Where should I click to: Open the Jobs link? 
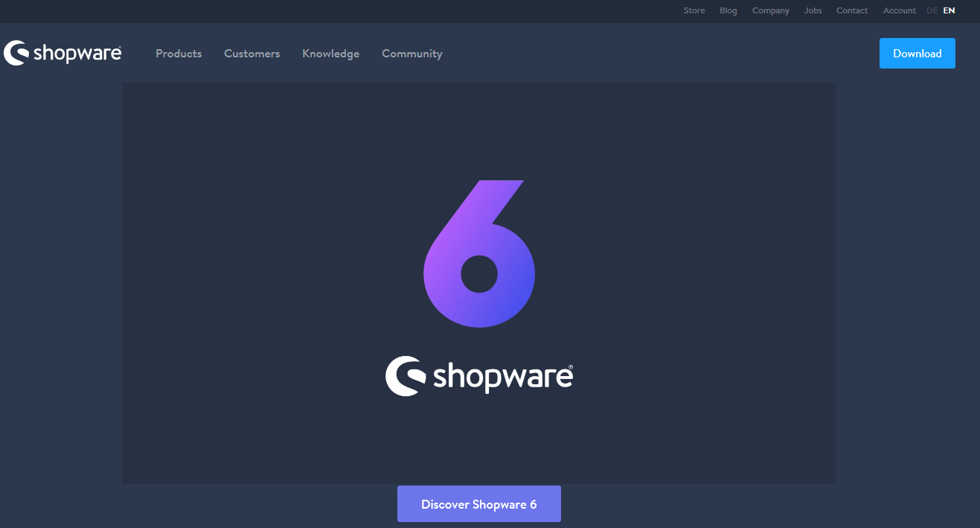[813, 10]
